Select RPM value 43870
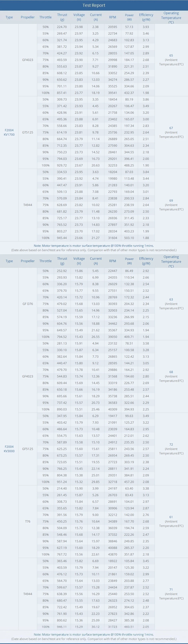The width and height of the screenshot is (188, 644). (112, 554)
